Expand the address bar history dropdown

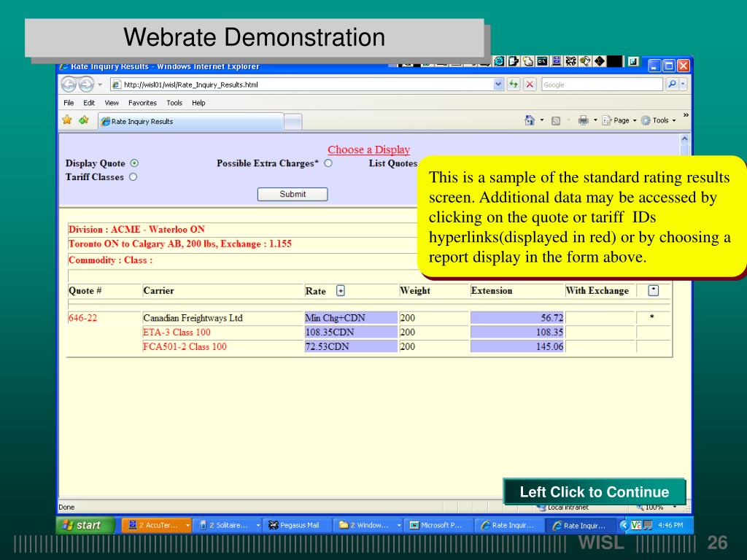(498, 85)
